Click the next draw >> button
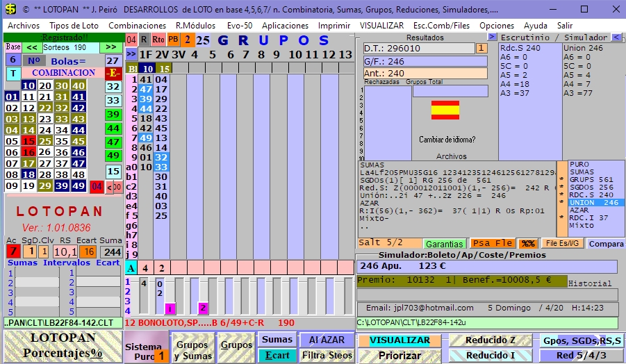The width and height of the screenshot is (626, 364). (x=111, y=47)
